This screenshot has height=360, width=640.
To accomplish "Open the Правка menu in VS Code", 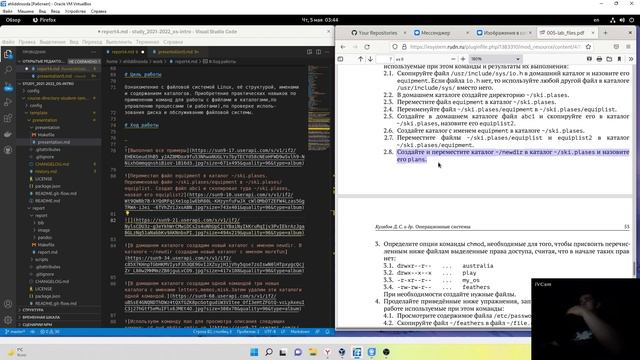I will click(x=27, y=42).
